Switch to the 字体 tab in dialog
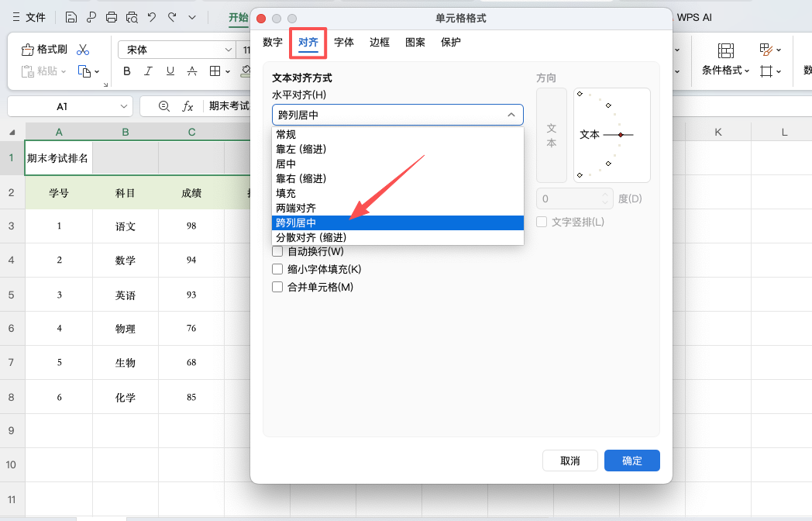Viewport: 812px width, 521px height. 344,43
